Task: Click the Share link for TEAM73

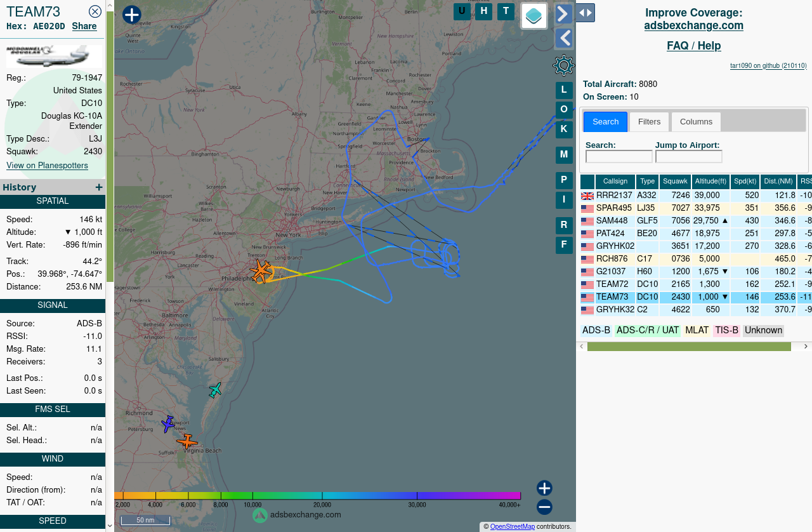Action: 84,26
